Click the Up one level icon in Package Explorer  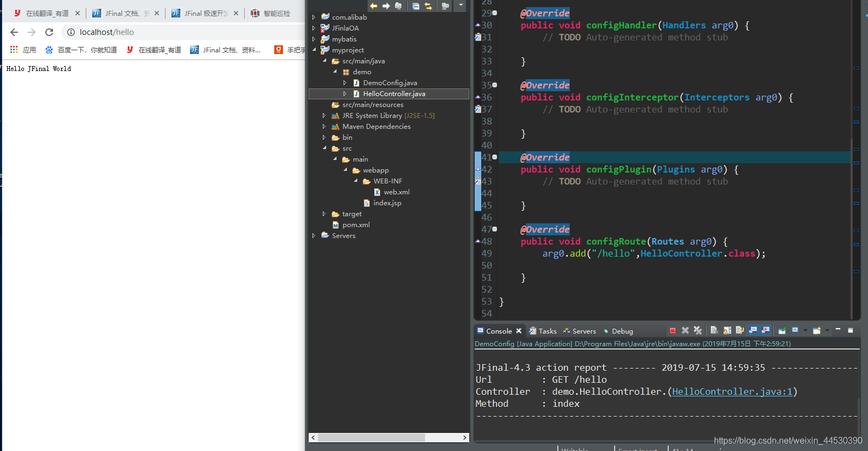398,6
